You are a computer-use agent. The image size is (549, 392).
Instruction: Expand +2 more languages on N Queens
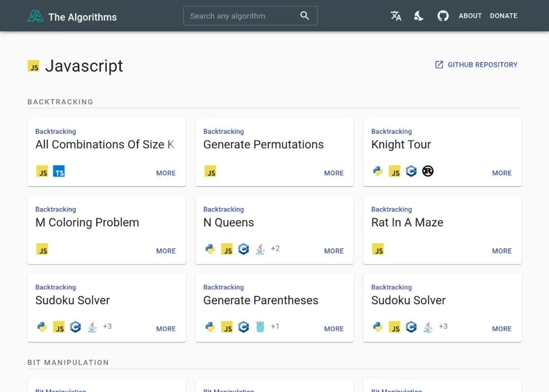pos(275,249)
